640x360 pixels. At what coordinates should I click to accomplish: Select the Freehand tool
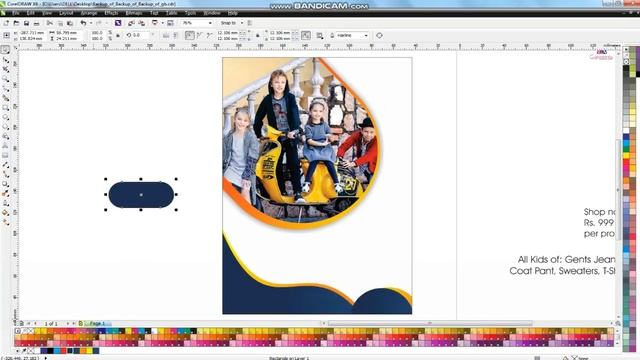coord(5,89)
